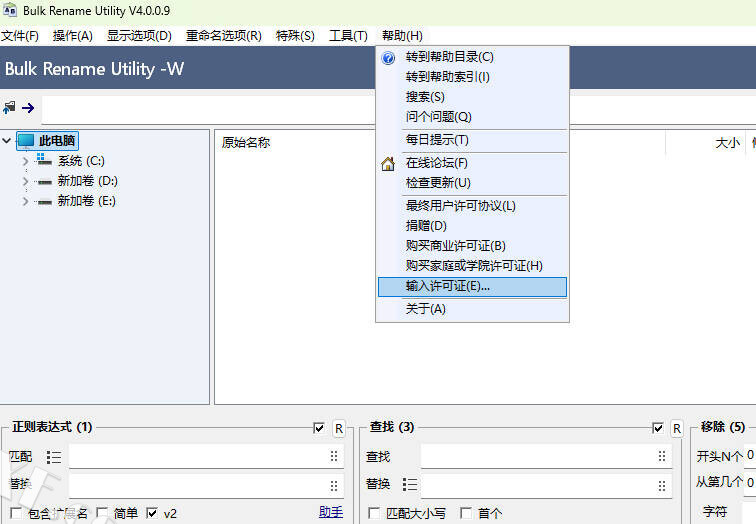Open the list icon beside 替换 in 查找 panel

tap(410, 484)
